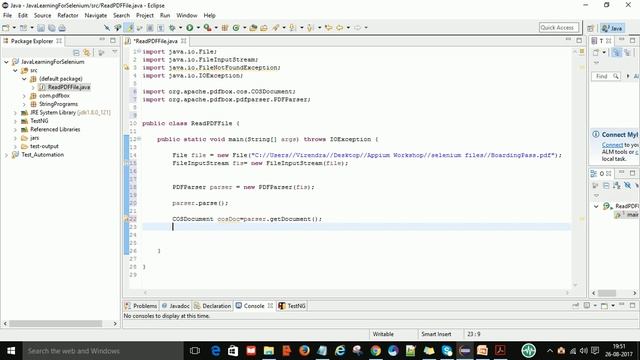640x360 pixels.
Task: Open the Refactor menu
Action: click(x=68, y=16)
